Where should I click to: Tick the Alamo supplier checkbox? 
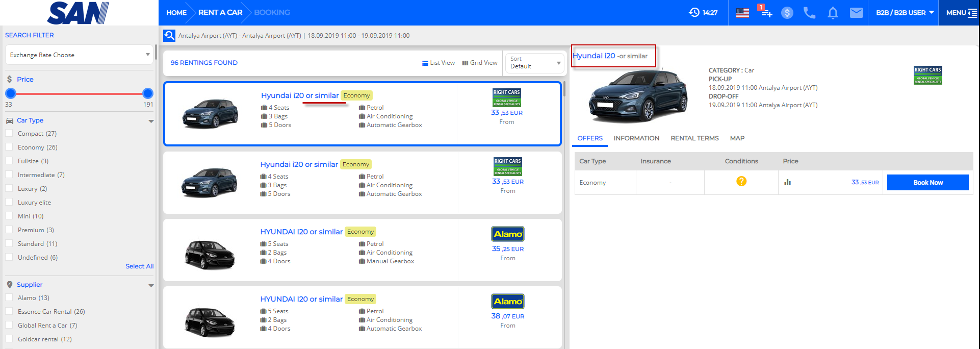9,298
